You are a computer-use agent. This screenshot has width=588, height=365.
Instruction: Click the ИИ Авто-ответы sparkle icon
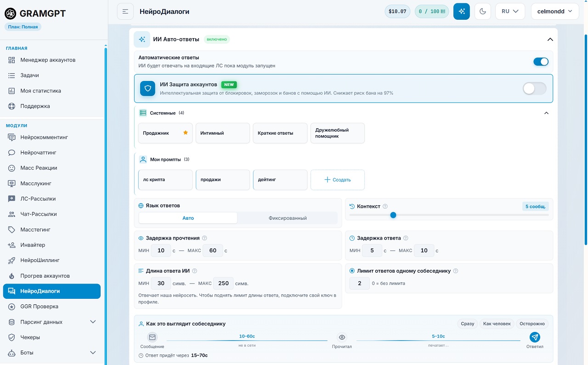142,40
